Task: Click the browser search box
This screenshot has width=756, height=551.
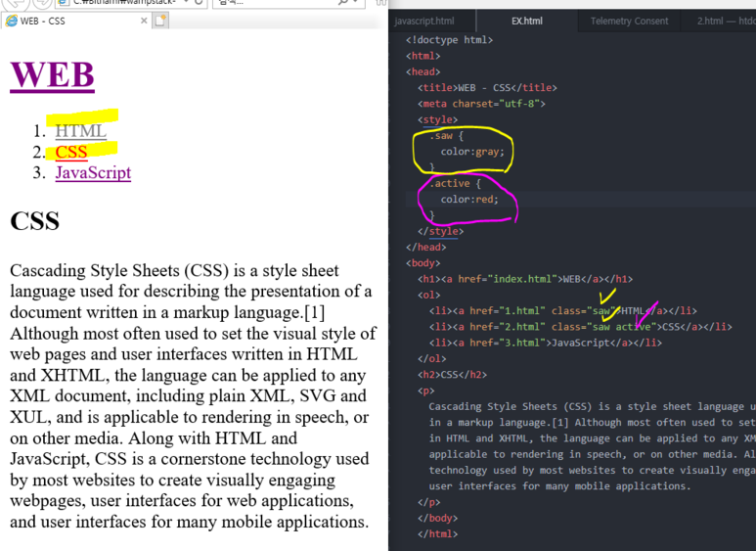Action: (289, 2)
